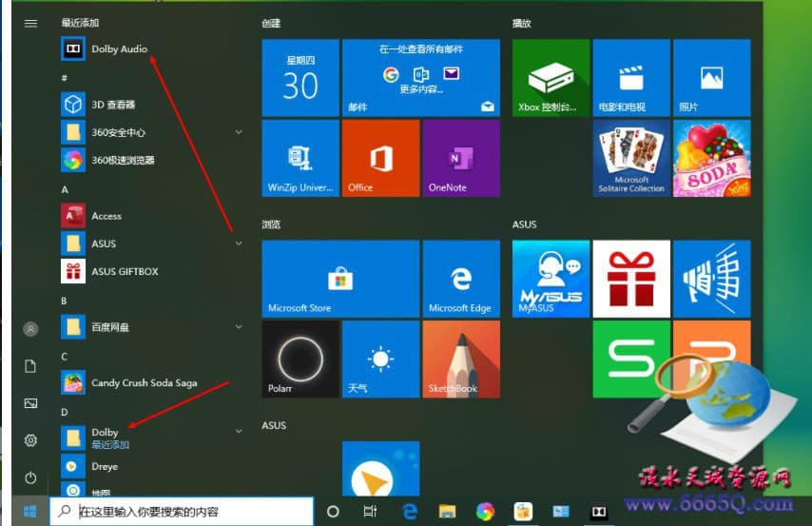812x526 pixels.
Task: Click the hamburger menu to expand Start navigation
Action: pyautogui.click(x=30, y=23)
